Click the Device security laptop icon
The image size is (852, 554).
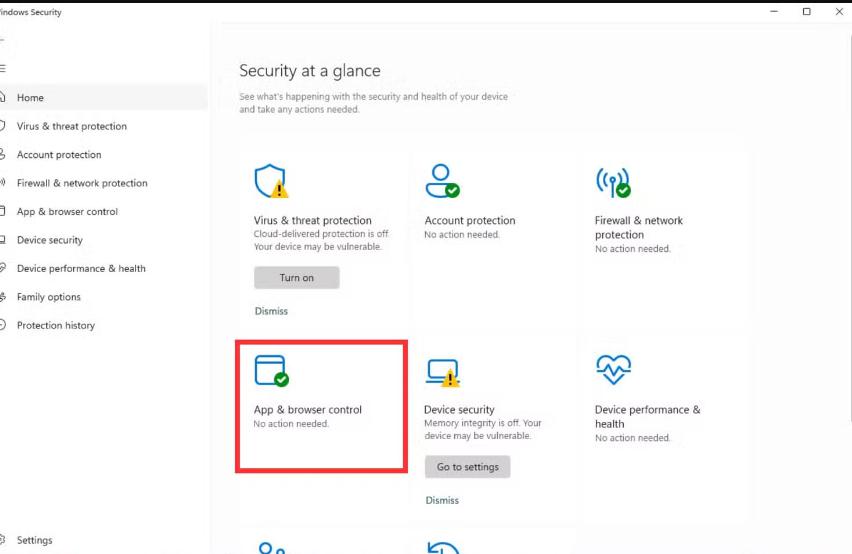442,372
